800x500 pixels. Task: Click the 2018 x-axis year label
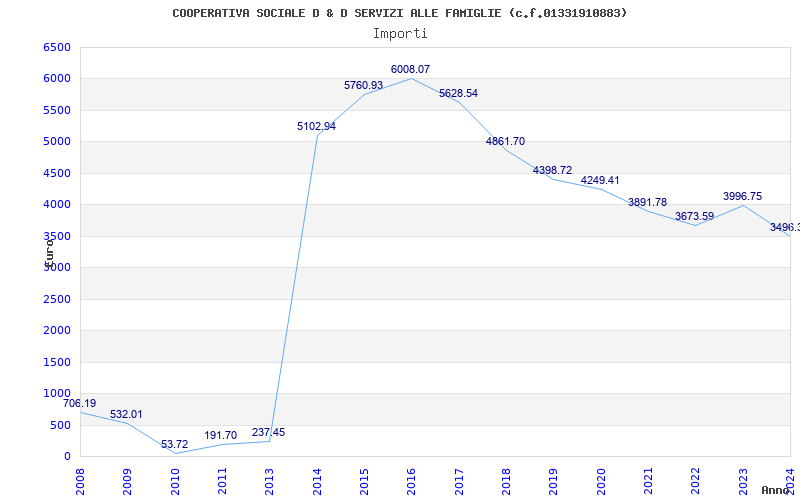click(506, 483)
